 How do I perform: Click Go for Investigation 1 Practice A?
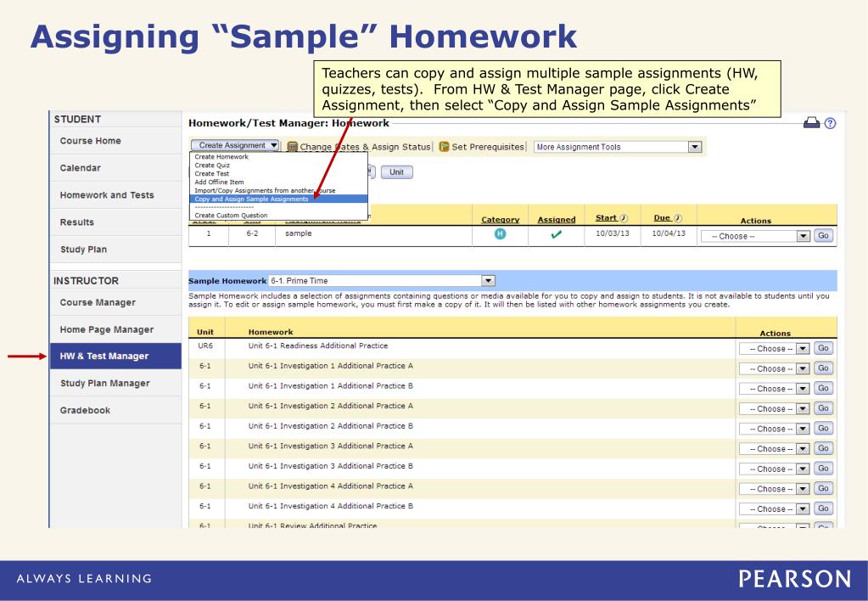point(823,368)
